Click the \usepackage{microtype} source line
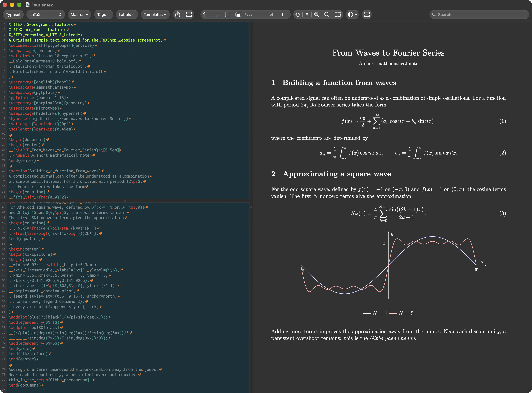This screenshot has width=532, height=393. 34,108
